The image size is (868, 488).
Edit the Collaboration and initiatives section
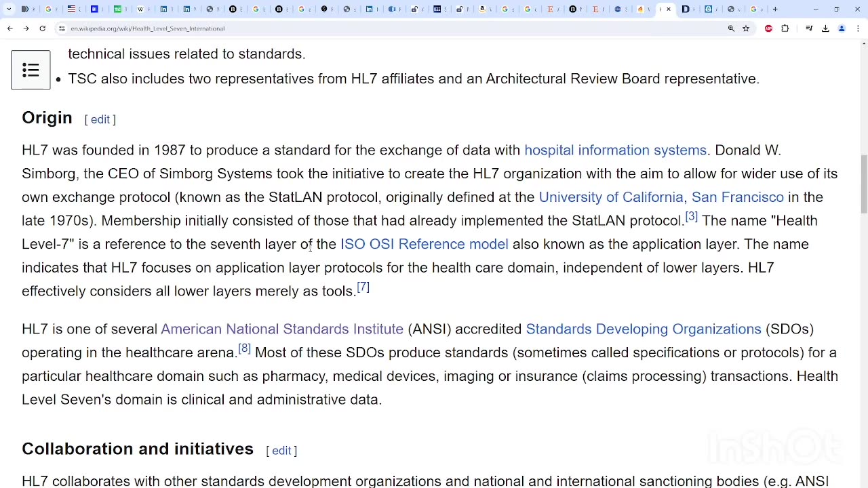[x=281, y=451]
